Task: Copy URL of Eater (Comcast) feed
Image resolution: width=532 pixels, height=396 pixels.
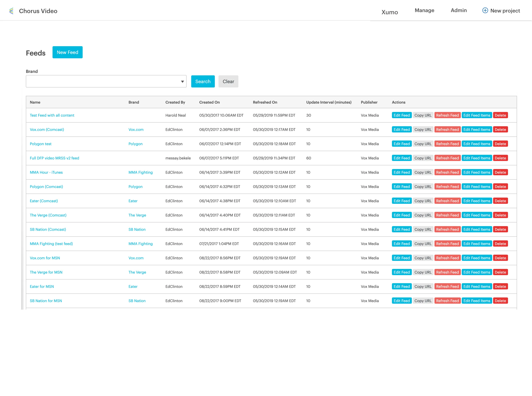Action: (423, 201)
